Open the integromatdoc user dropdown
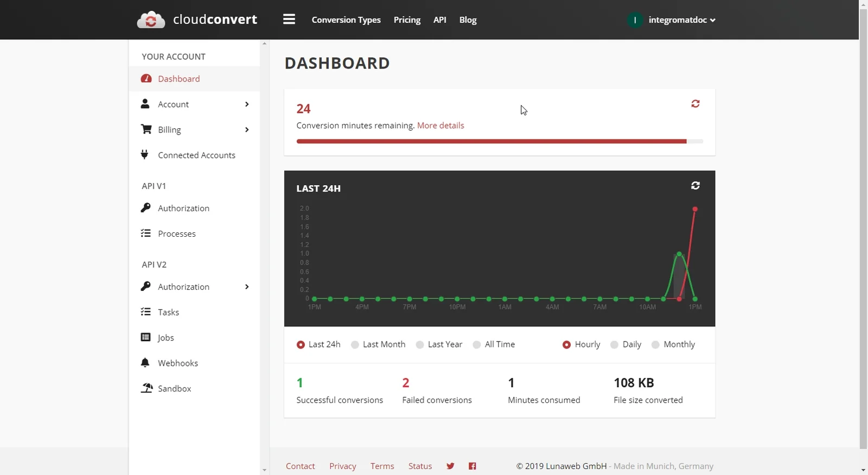 click(682, 20)
